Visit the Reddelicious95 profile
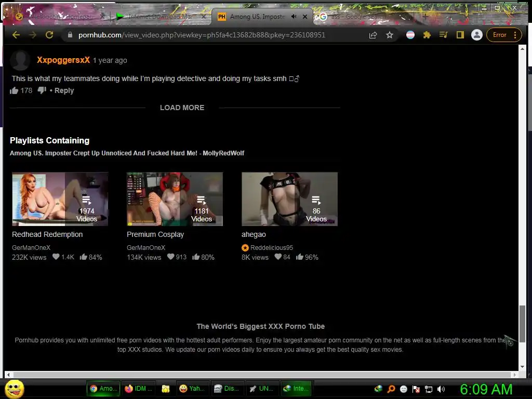Screen dimensions: 532x399 click(x=271, y=248)
